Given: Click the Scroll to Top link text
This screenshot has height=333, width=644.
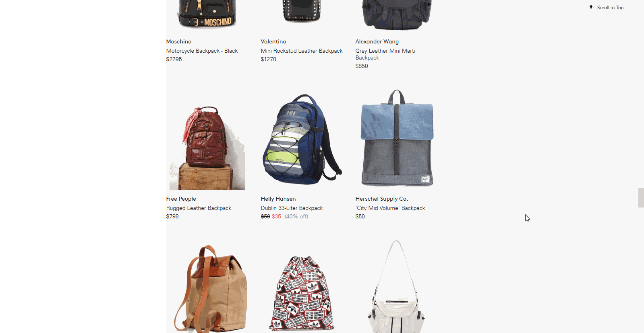Looking at the screenshot, I should pyautogui.click(x=610, y=8).
